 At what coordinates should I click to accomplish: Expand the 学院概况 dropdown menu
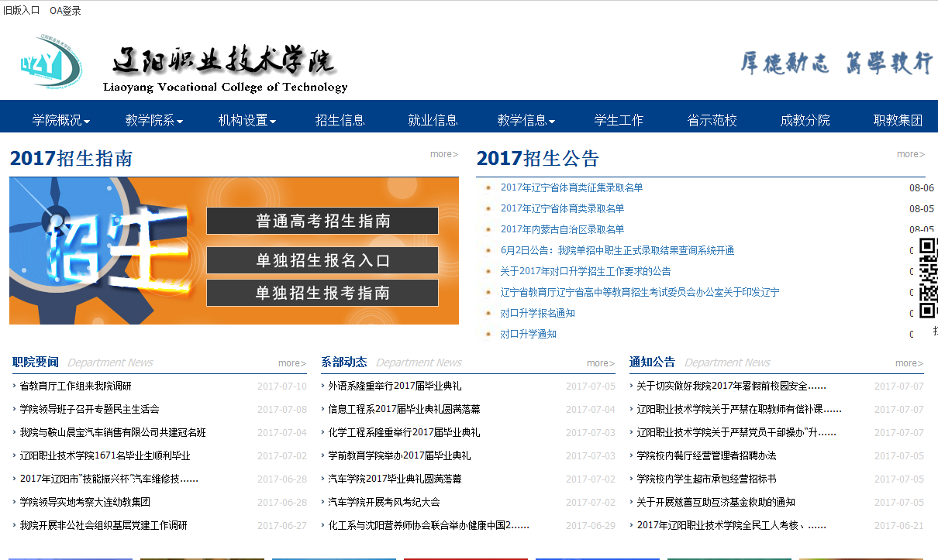coord(61,120)
